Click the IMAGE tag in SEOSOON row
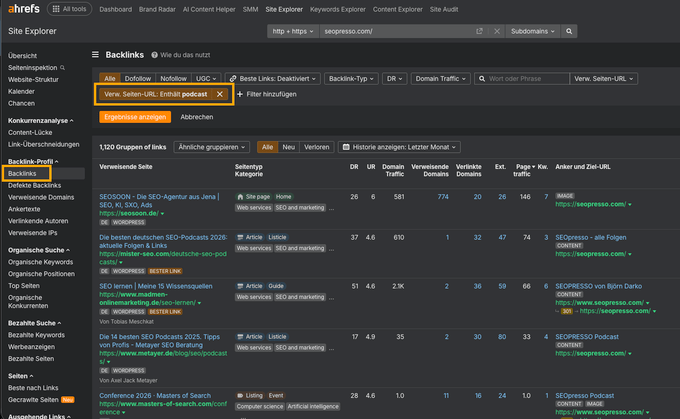This screenshot has width=680, height=419. pos(565,196)
